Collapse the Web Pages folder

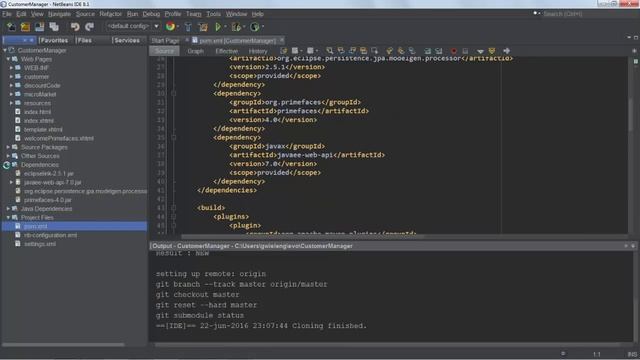8,59
